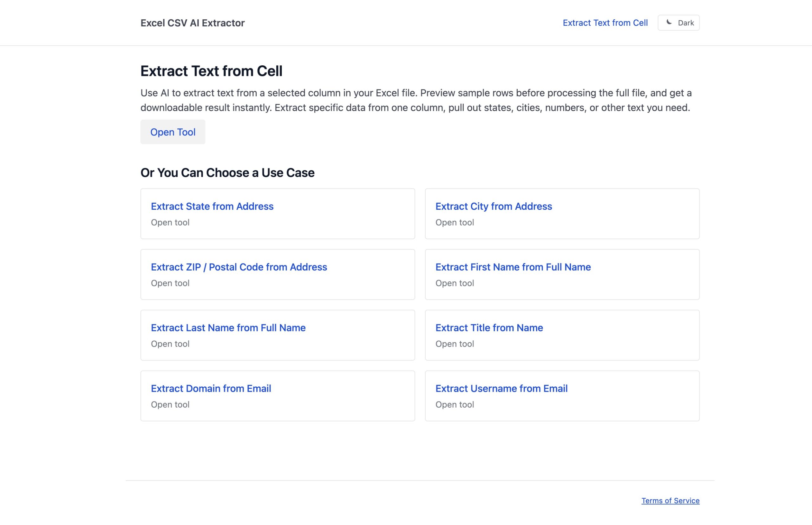Choose Extract First Name from Full Name
Screen dimensions: 812x525
click(513, 267)
